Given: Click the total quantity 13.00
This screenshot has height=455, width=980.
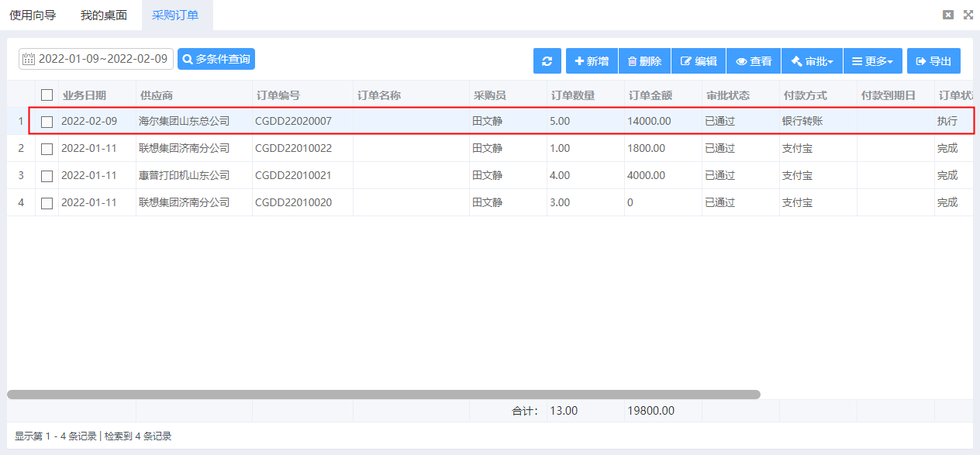Looking at the screenshot, I should (564, 411).
